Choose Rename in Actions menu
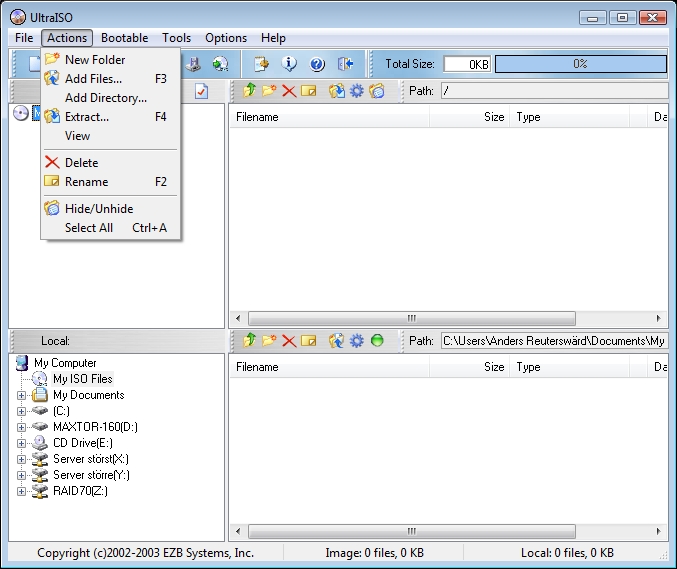 click(x=111, y=182)
